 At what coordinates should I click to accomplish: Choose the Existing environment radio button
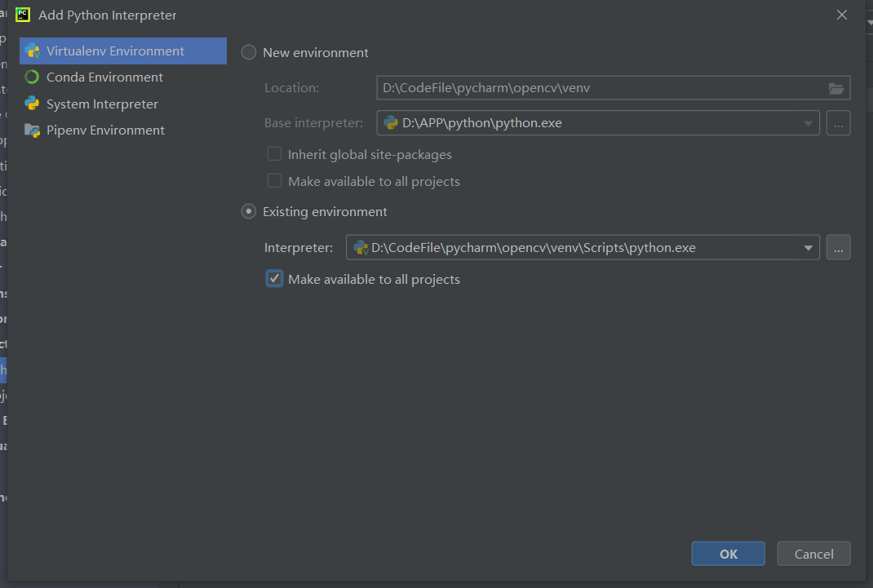tap(248, 211)
